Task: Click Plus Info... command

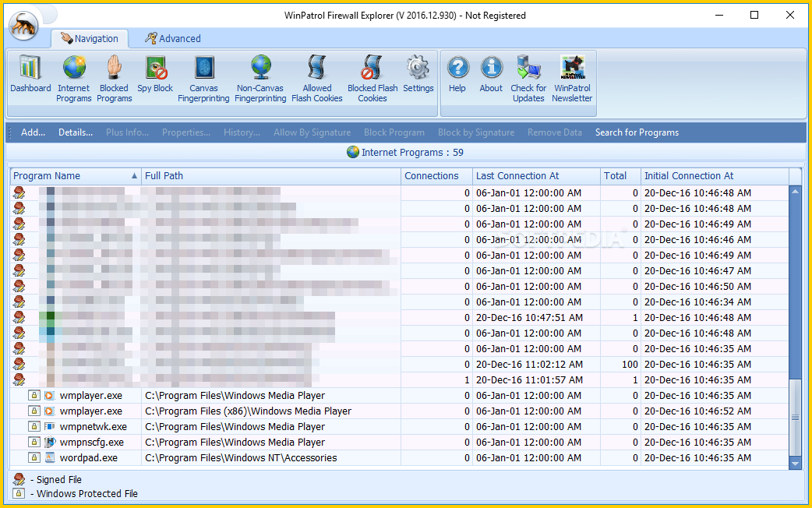Action: [x=127, y=132]
